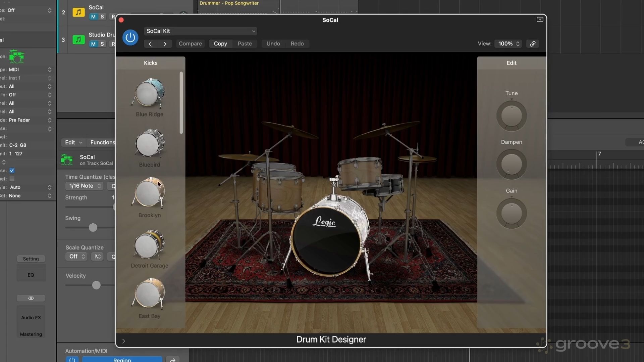The width and height of the screenshot is (644, 362).
Task: Select the Bluebird kick drum
Action: click(x=149, y=143)
